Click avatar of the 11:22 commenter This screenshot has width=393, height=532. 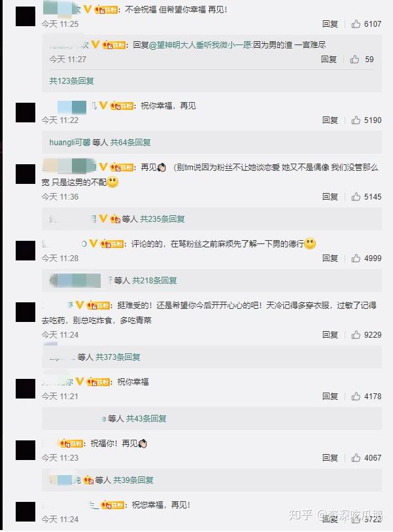[26, 113]
